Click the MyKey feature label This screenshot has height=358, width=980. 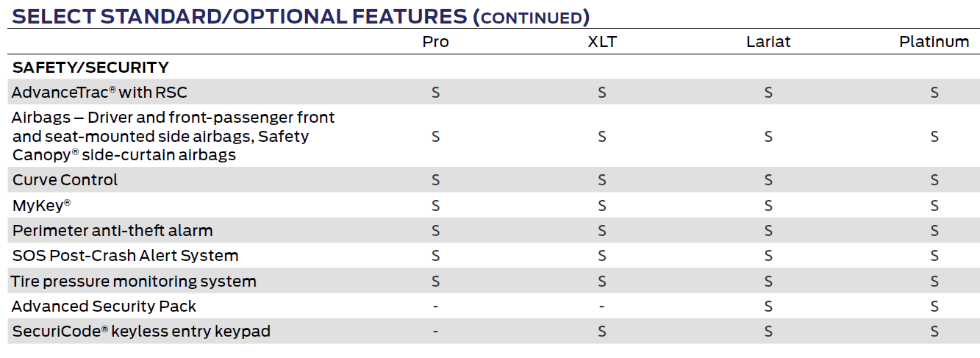tap(41, 206)
